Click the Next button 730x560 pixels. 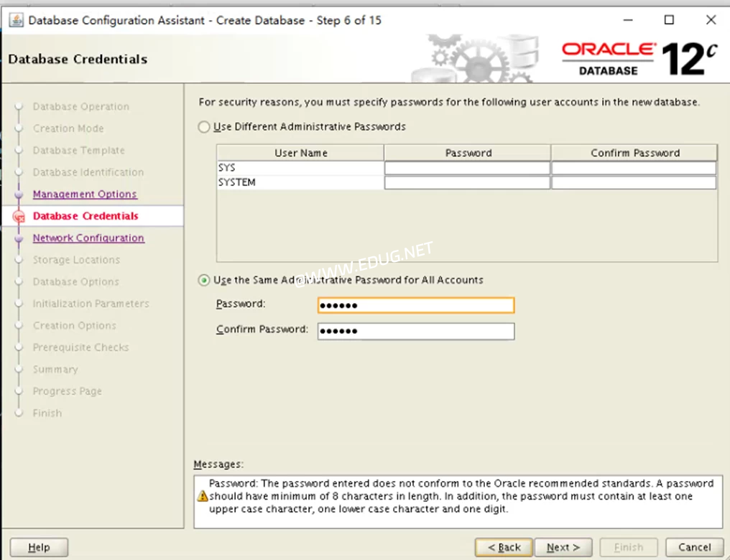tap(563, 547)
